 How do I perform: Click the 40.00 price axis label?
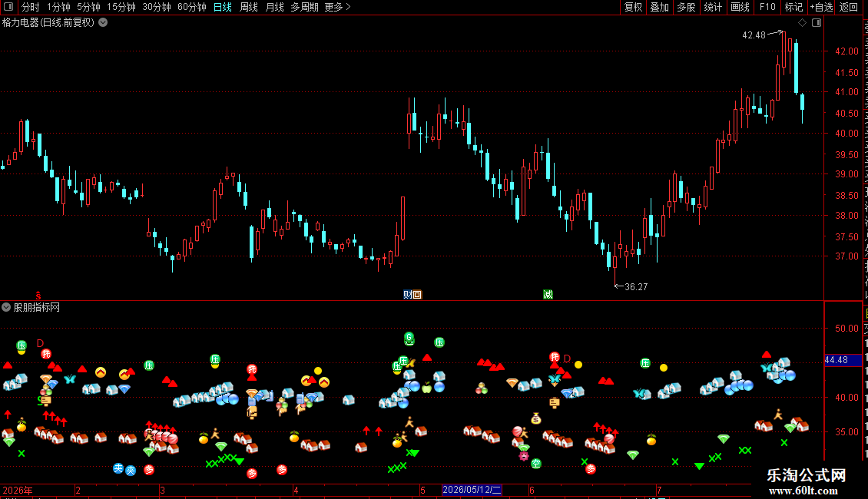click(x=846, y=134)
